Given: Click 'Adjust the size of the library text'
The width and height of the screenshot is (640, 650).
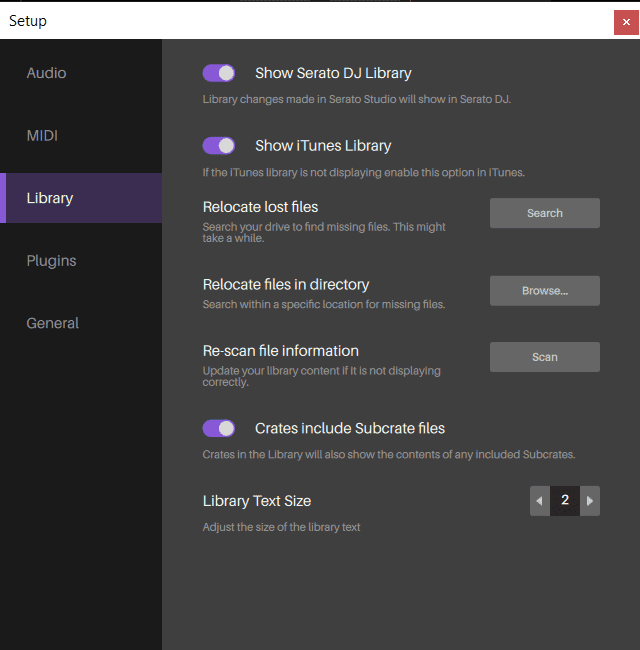Looking at the screenshot, I should [x=281, y=527].
